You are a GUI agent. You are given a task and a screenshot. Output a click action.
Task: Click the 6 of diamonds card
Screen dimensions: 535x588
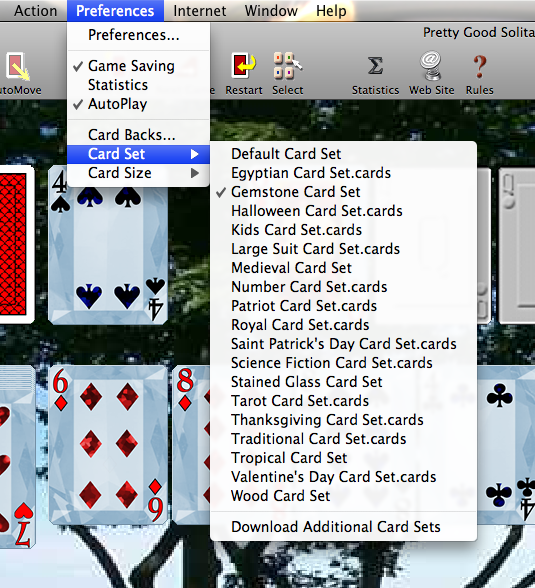click(109, 444)
